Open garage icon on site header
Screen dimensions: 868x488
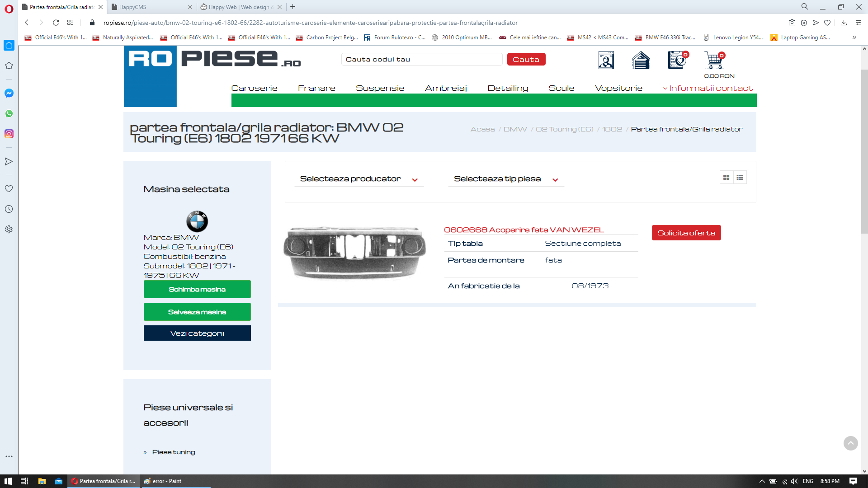[641, 60]
